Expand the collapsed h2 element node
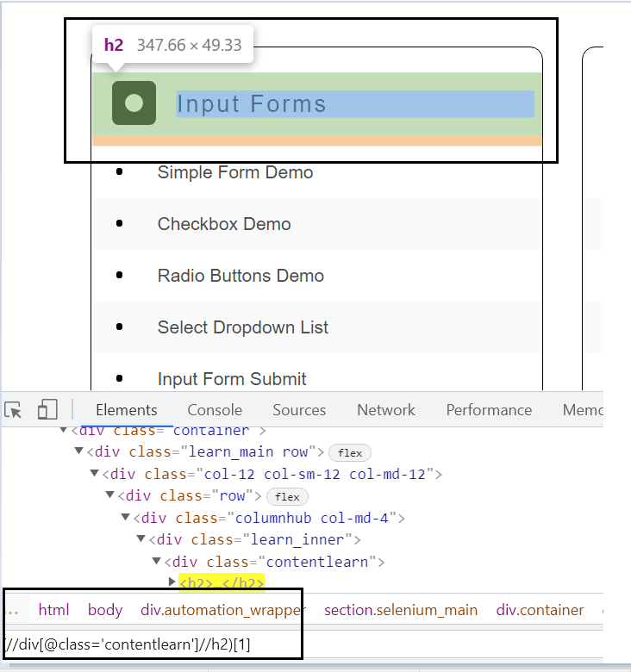Image resolution: width=631 pixels, height=672 pixels. 172,583
